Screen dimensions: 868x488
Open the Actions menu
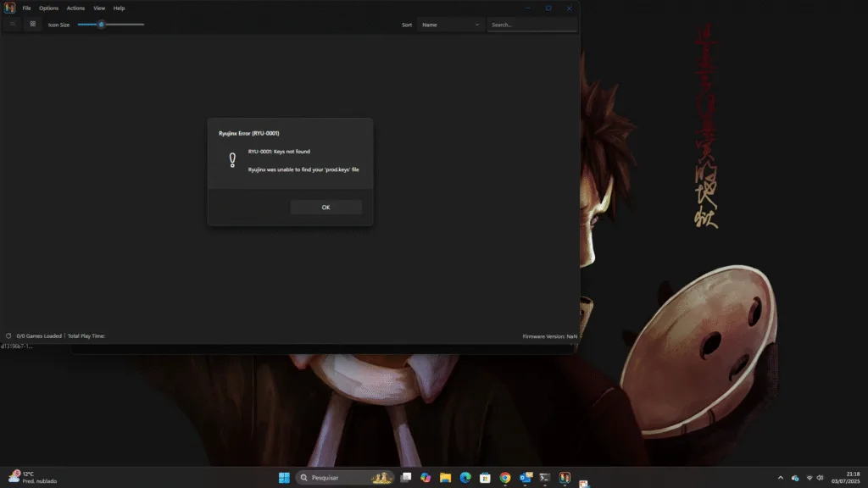point(75,8)
